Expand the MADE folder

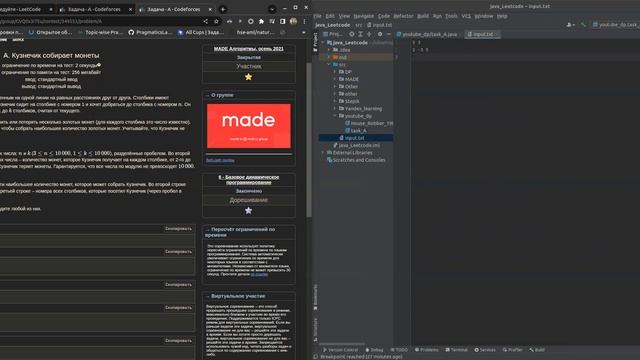click(335, 79)
